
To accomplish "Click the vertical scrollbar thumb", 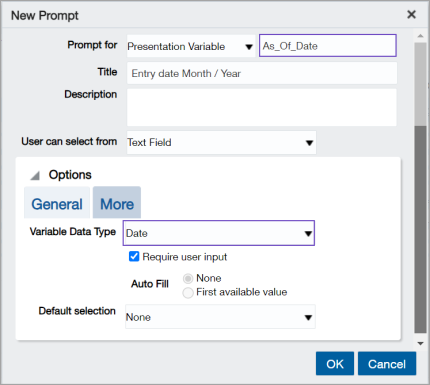I will (x=420, y=229).
